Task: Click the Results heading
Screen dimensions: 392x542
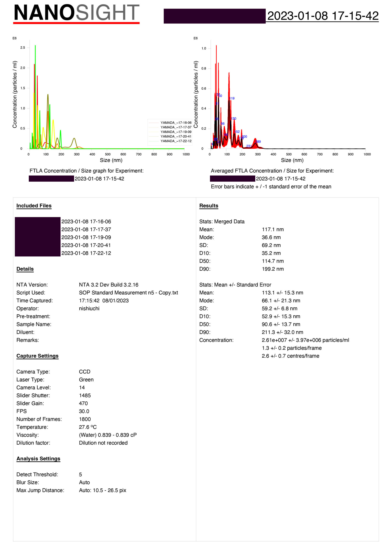Action: pos(209,206)
